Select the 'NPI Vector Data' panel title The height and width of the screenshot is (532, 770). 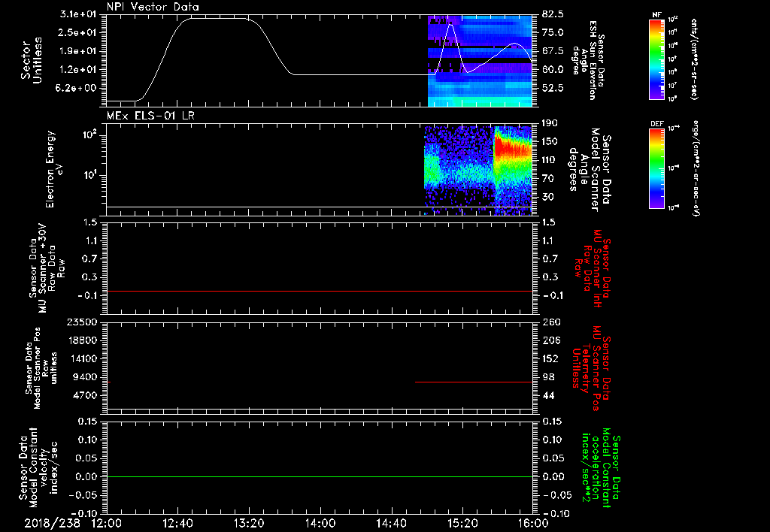point(153,7)
